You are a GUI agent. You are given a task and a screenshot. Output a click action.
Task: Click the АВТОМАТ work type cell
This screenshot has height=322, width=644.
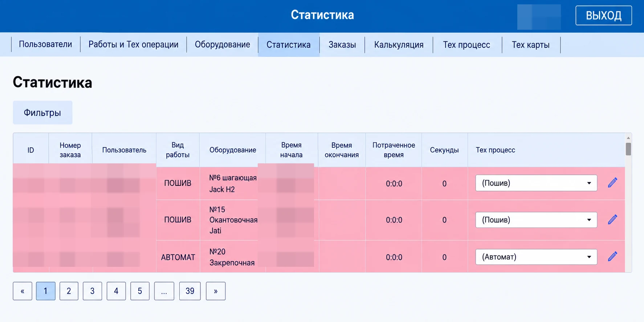click(178, 257)
